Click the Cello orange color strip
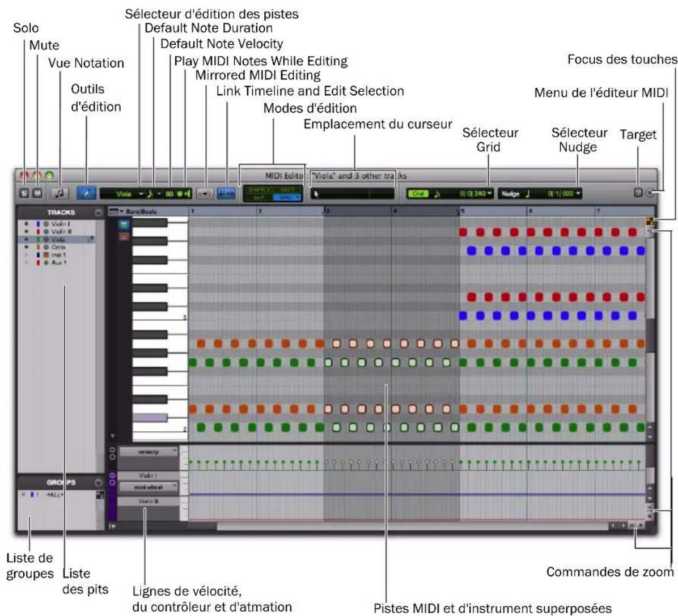 tap(38, 247)
